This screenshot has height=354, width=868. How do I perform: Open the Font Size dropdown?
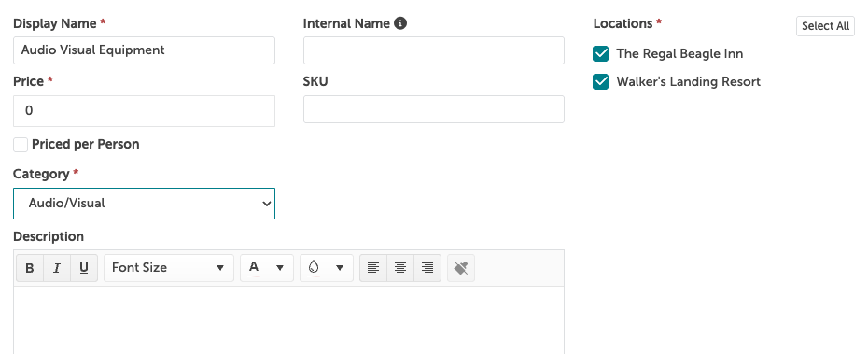(169, 268)
